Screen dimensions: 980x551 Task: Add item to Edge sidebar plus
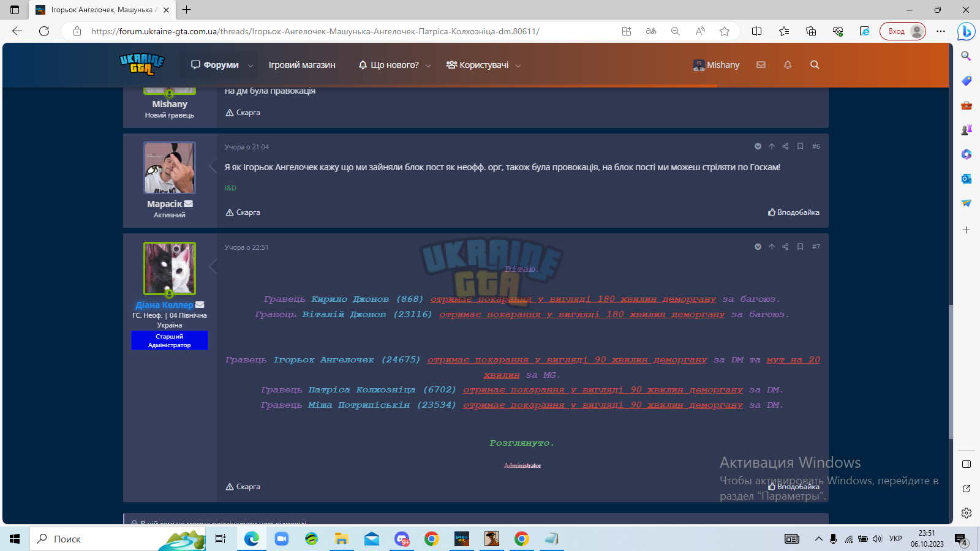[x=967, y=230]
